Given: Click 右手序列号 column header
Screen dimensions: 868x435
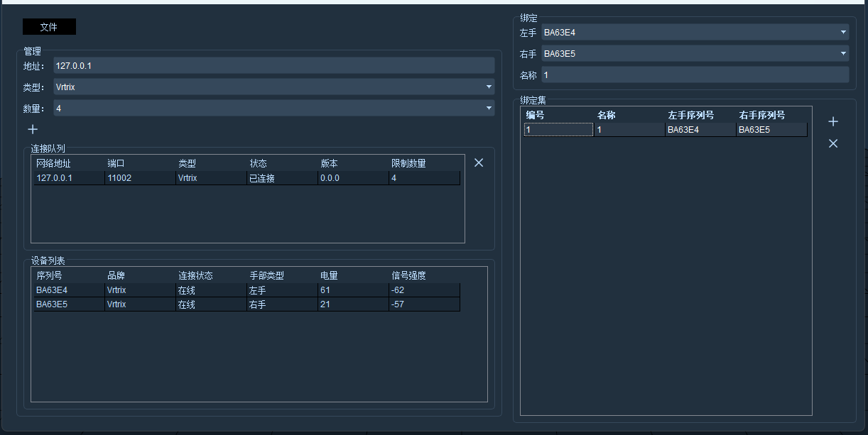Looking at the screenshot, I should tap(762, 115).
